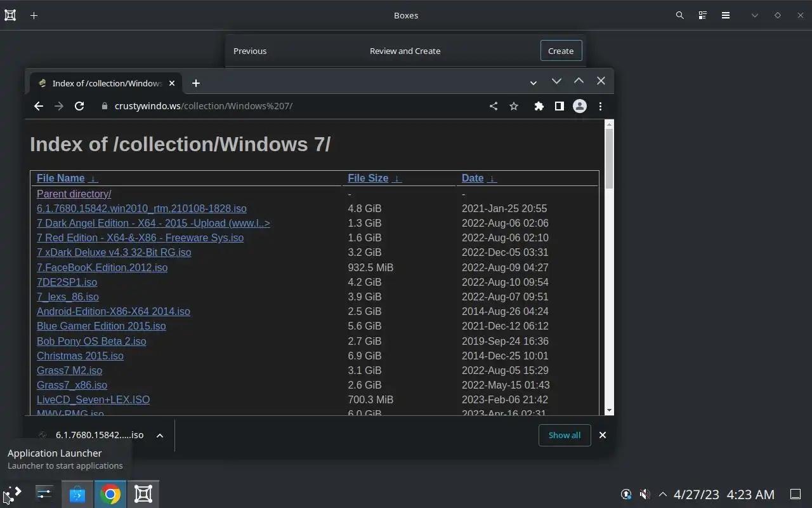This screenshot has height=508, width=812.
Task: Open 7.FaceBooK.Edition.2012.iso link
Action: coord(102,267)
